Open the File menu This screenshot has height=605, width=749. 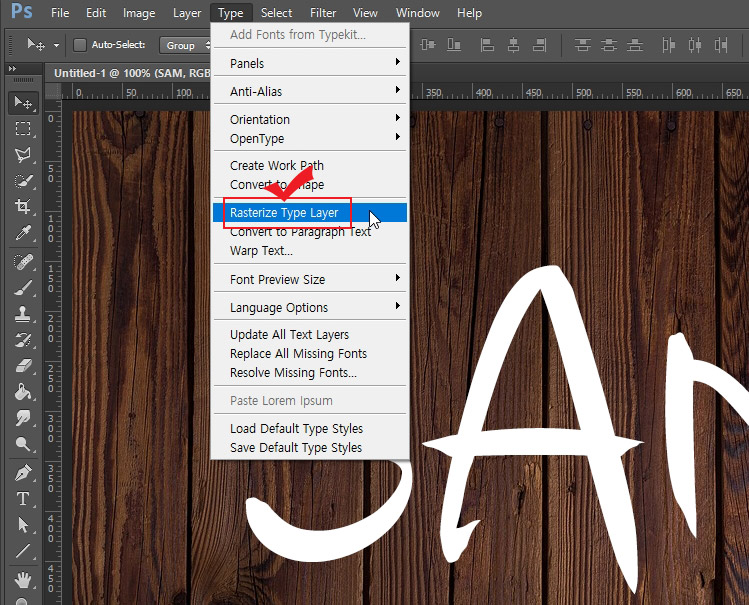(x=60, y=13)
